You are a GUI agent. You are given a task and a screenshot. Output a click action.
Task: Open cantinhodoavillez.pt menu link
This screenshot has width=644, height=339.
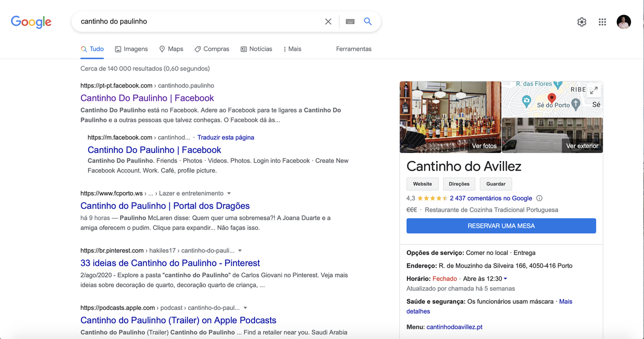(x=454, y=327)
